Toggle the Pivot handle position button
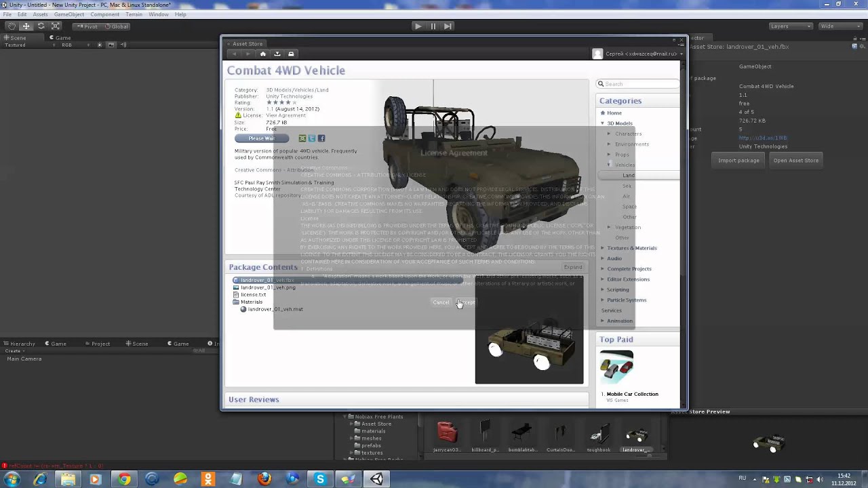The height and width of the screenshot is (488, 868). pyautogui.click(x=87, y=26)
